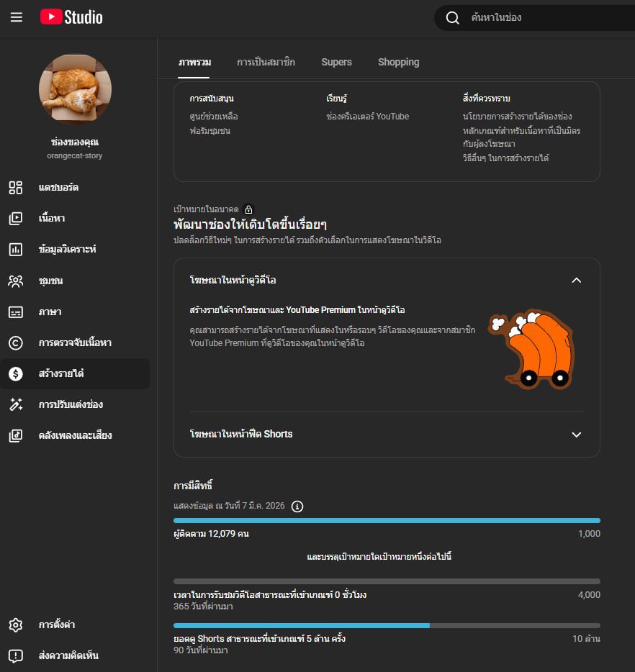Screen dimensions: 635x672
Task: Expand the โฆษณาในหน้าฟีด Shorts section chevron
Action: (x=576, y=435)
